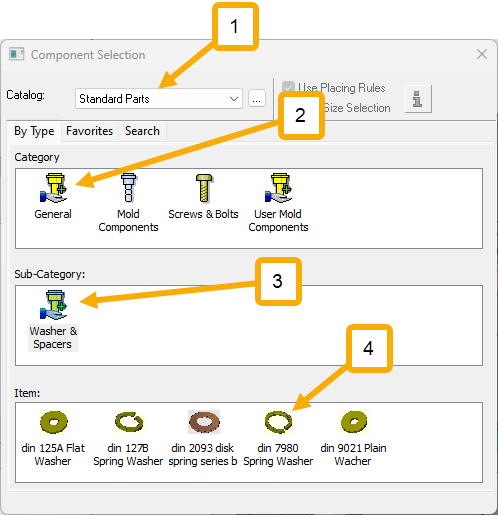Toggle the Use Placing Rules checkbox
This screenshot has height=515, width=498.
(288, 87)
